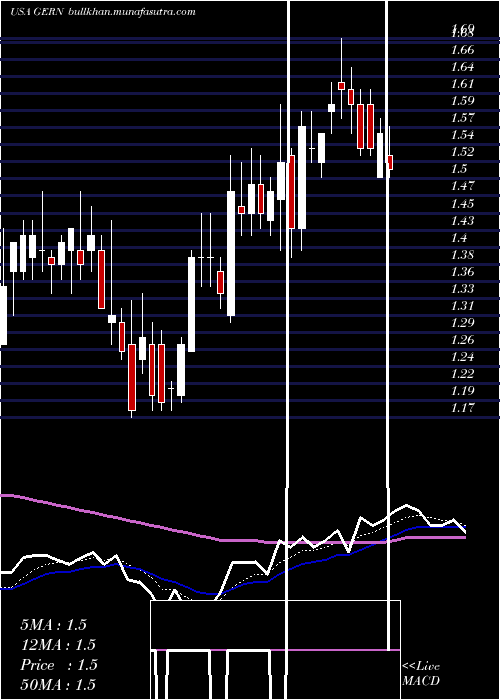Select the 1.26 price axis label
The width and height of the screenshot is (500, 700).
pos(462,340)
